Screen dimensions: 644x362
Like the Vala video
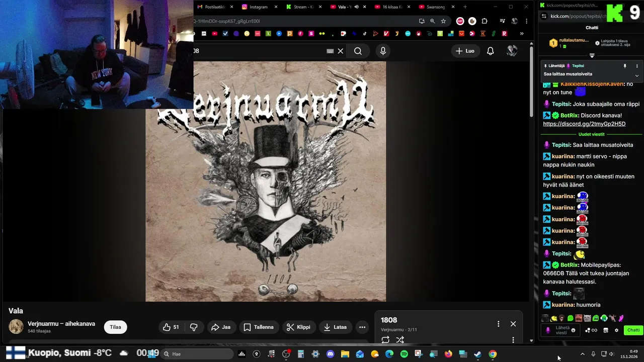[x=171, y=327]
